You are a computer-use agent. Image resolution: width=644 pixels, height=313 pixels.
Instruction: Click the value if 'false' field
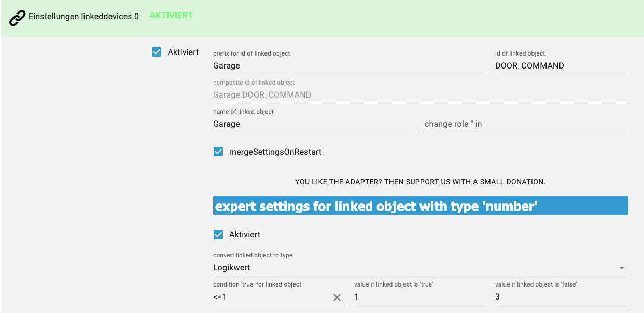561,297
